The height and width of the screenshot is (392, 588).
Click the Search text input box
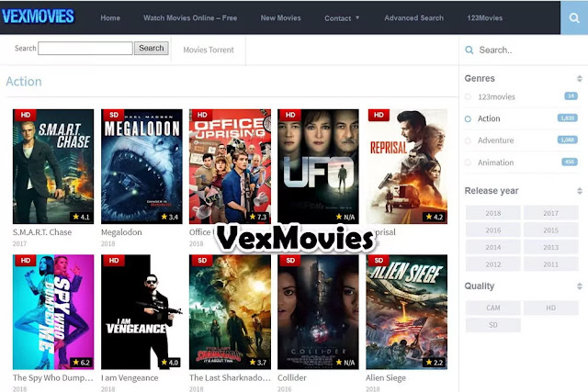(85, 48)
